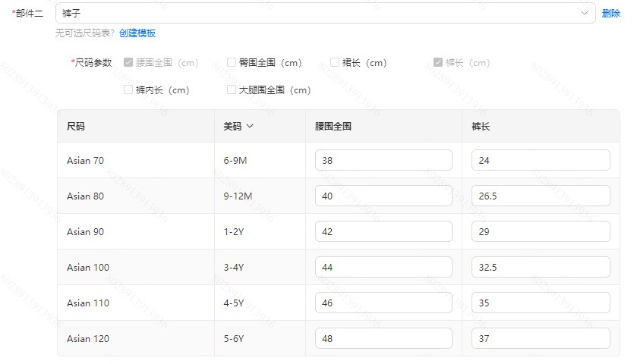The image size is (634, 364).
Task: Open the 部件二 裤子 dropdown
Action: tap(319, 13)
